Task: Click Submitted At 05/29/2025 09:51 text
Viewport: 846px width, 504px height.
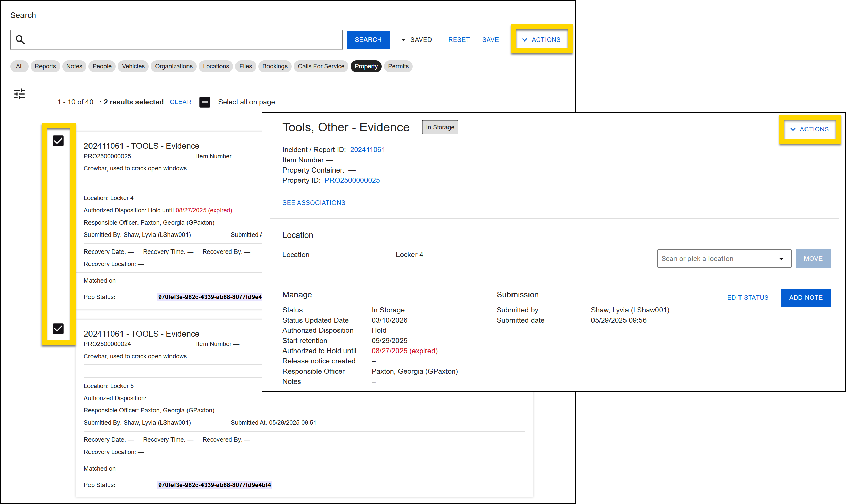Action: coord(274,423)
